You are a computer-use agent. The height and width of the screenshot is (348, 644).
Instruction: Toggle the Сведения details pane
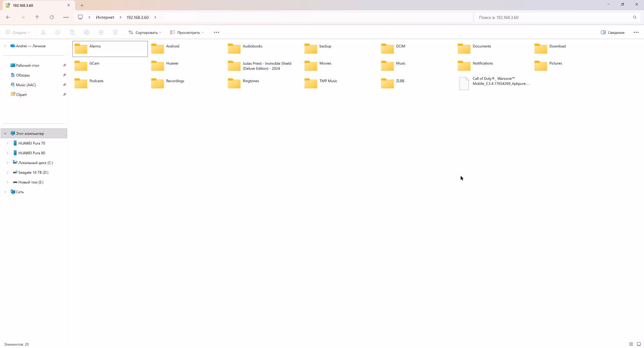coord(612,32)
